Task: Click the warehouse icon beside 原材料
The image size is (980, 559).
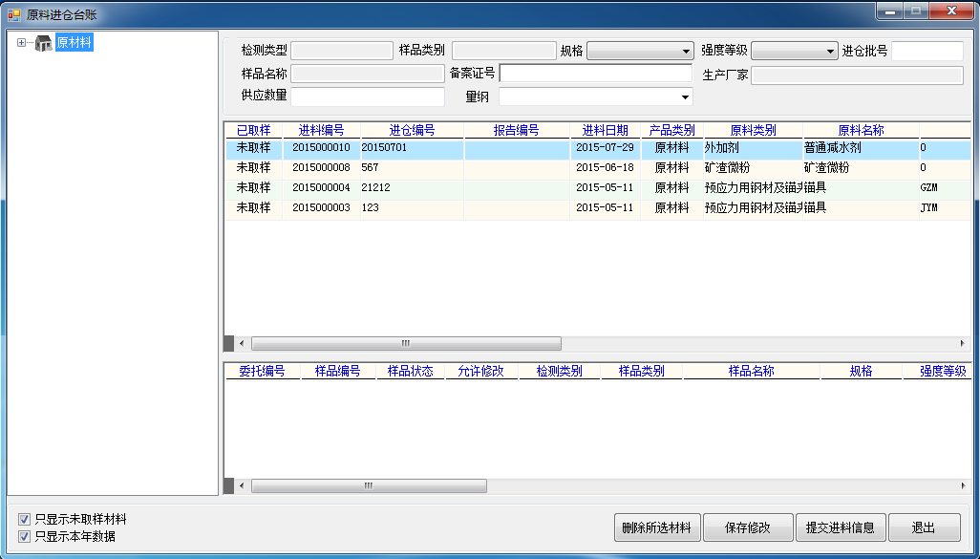Action: (x=44, y=43)
